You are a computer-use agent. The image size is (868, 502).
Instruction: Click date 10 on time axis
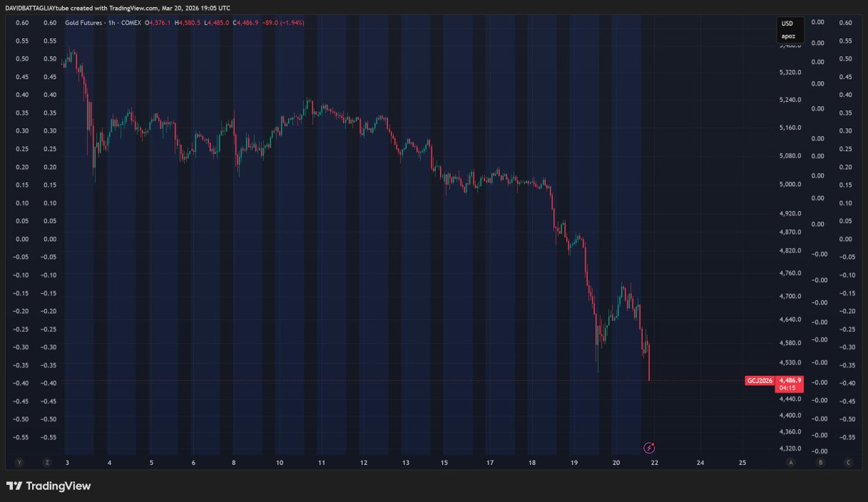(279, 463)
